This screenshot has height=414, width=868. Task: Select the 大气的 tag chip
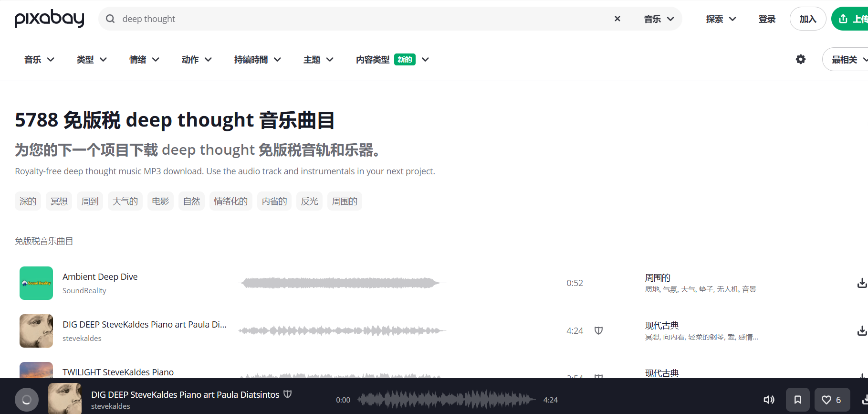point(125,201)
